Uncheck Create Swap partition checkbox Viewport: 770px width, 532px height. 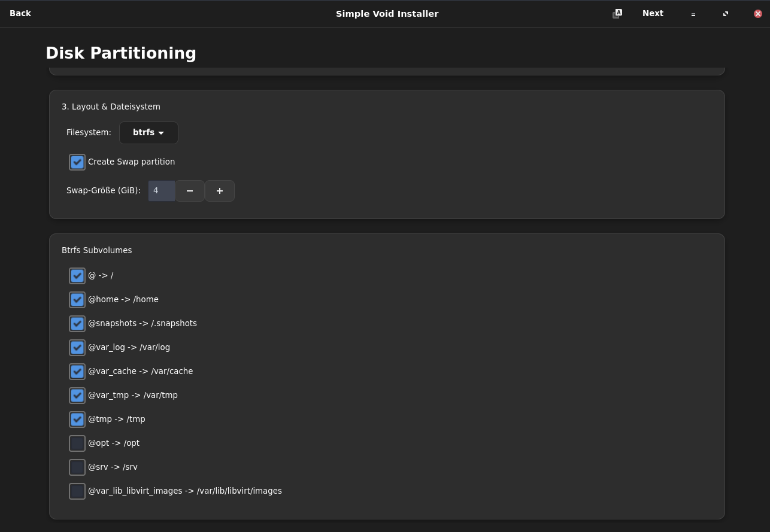(77, 162)
